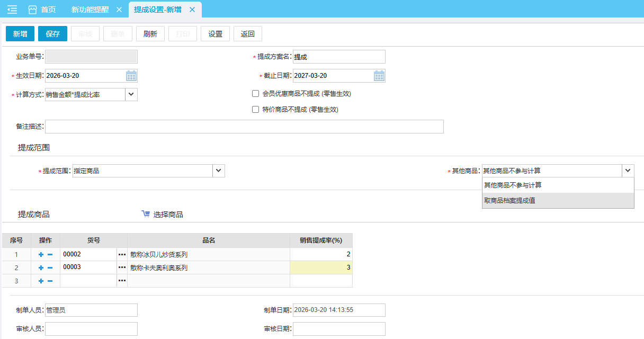Open the 设置 button in toolbar
Screen dimensions: 644x339
pos(215,34)
